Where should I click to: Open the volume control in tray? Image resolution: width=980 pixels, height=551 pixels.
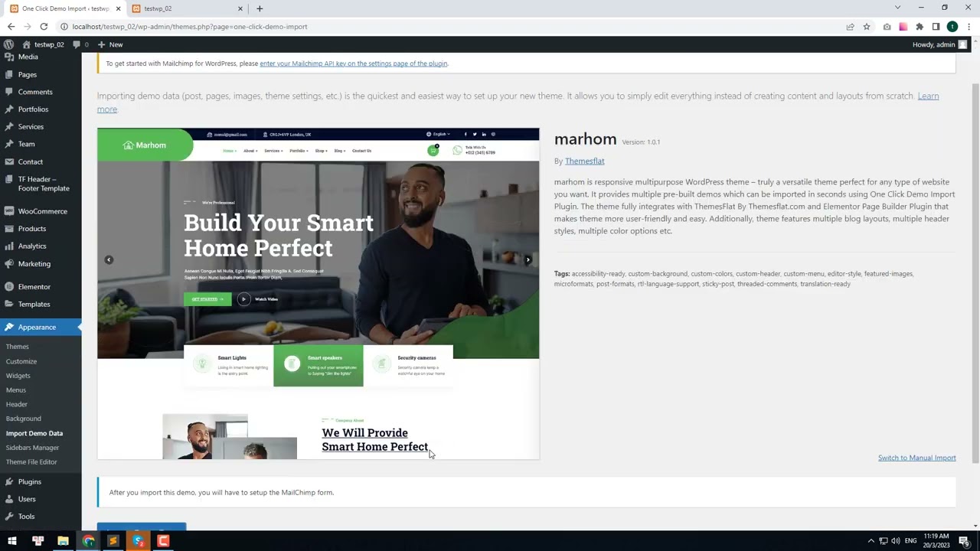pos(896,541)
